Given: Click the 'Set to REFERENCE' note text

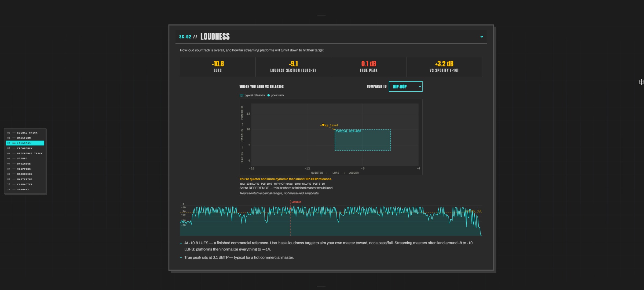Looking at the screenshot, I should point(286,188).
